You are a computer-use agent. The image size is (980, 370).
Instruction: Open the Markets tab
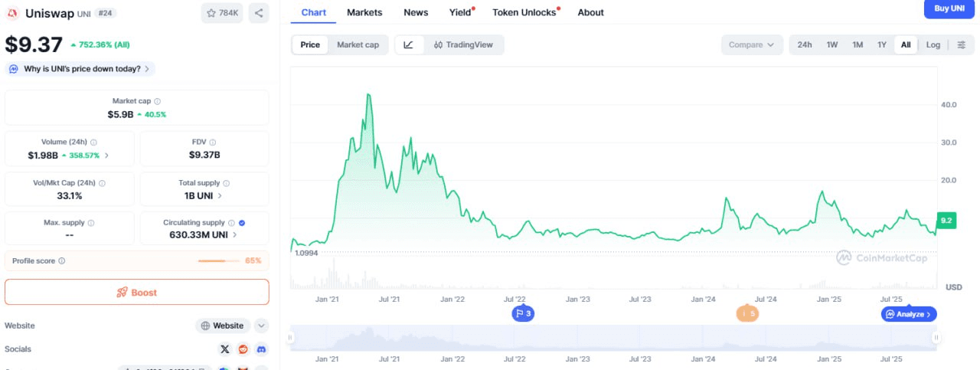pyautogui.click(x=364, y=12)
